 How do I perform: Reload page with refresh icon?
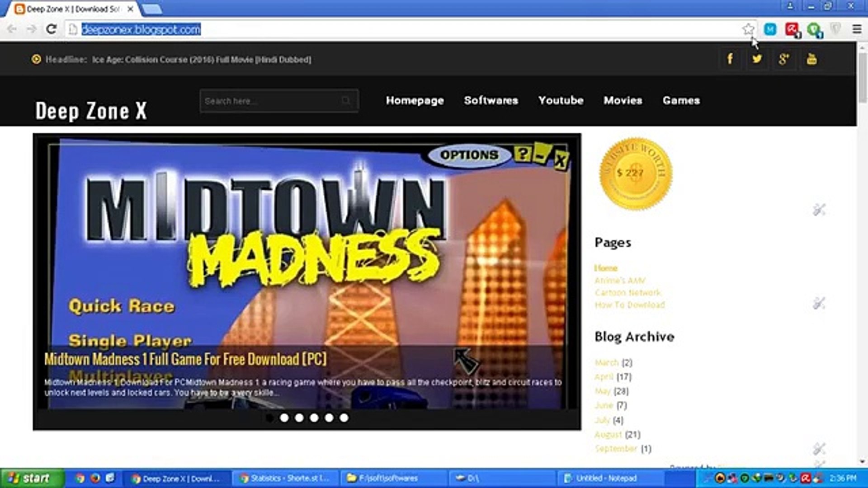click(x=51, y=29)
